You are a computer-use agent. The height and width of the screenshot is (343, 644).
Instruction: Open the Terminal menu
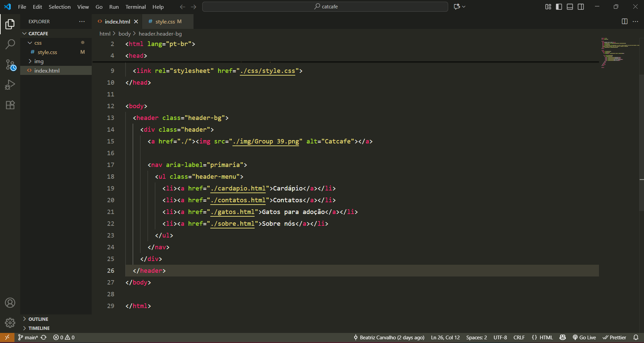135,7
